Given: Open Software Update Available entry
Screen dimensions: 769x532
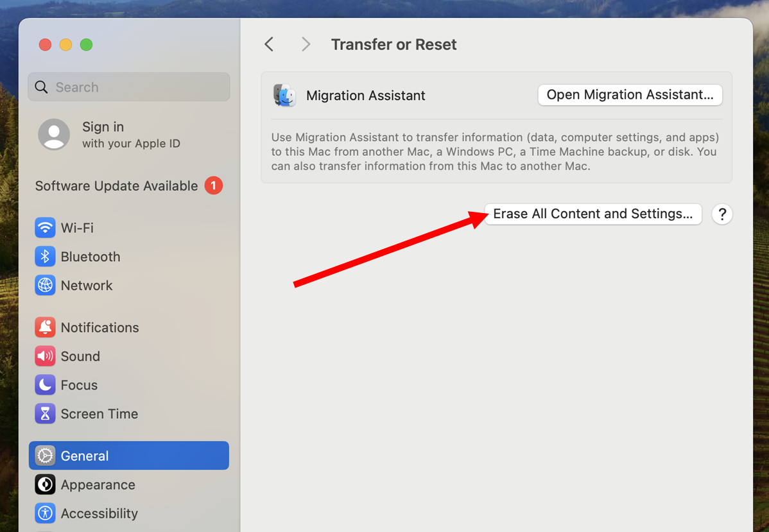Looking at the screenshot, I should tap(128, 186).
